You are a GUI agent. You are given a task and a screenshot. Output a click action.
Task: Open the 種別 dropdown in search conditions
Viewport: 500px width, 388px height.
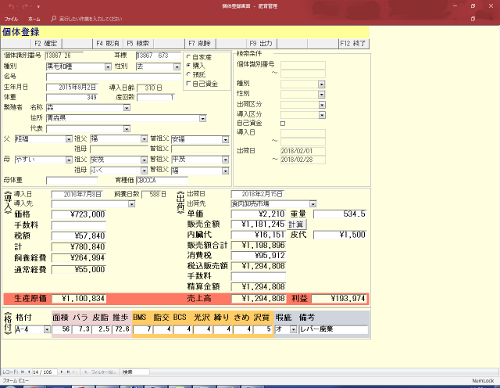(322, 84)
